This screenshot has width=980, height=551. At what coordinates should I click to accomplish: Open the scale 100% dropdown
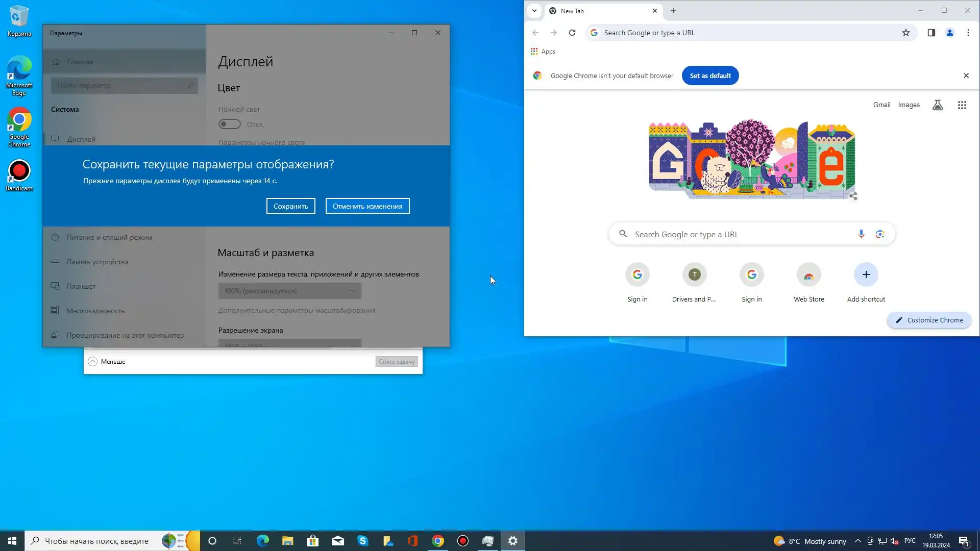(x=289, y=291)
